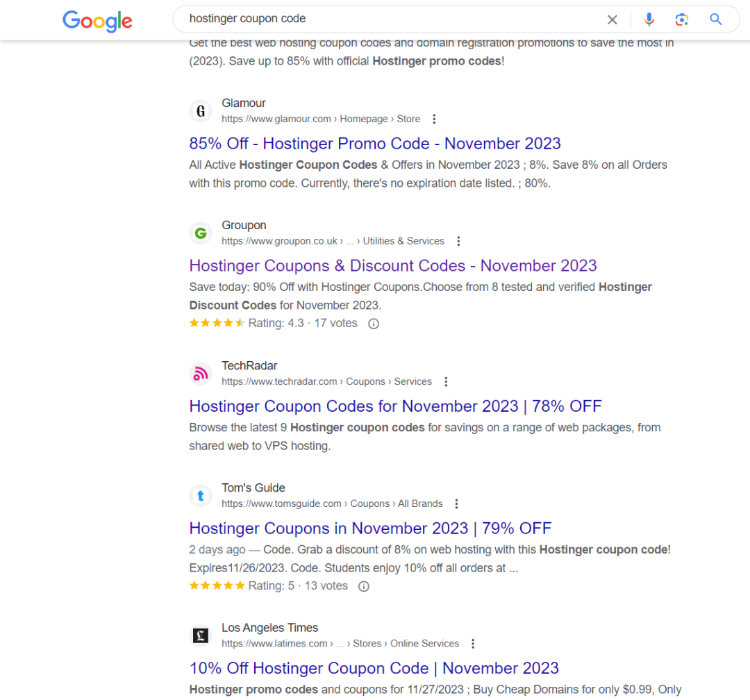
Task: Open three-dot menu for Groupon result
Action: point(458,241)
